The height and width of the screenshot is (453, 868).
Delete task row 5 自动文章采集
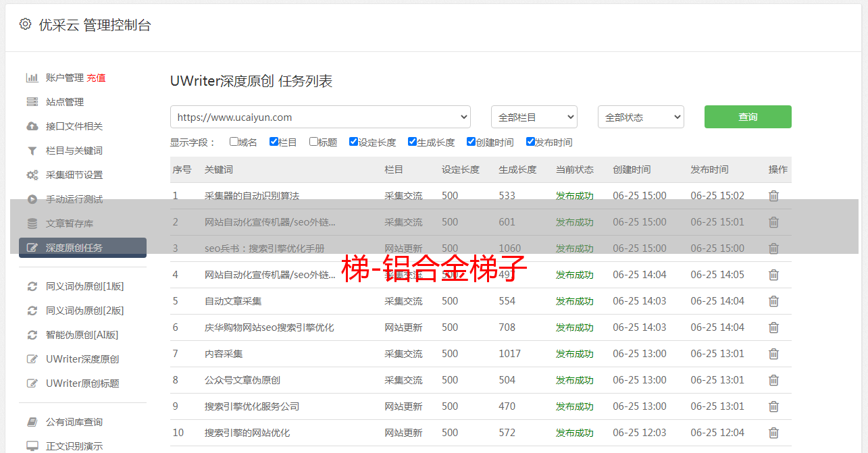tap(773, 301)
